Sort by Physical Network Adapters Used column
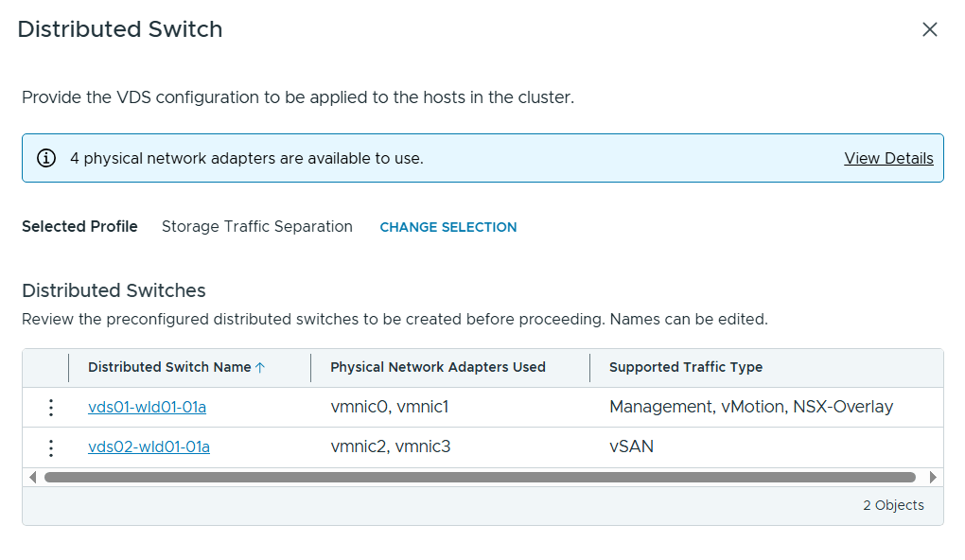 (x=437, y=367)
